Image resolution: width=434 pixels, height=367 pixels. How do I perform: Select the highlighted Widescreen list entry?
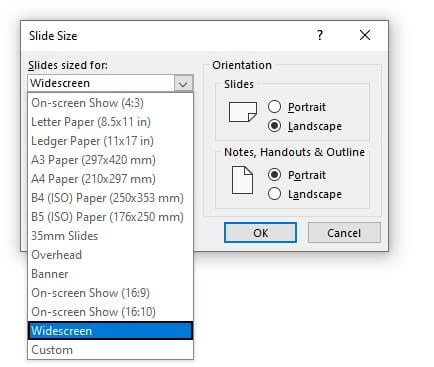[x=110, y=331]
